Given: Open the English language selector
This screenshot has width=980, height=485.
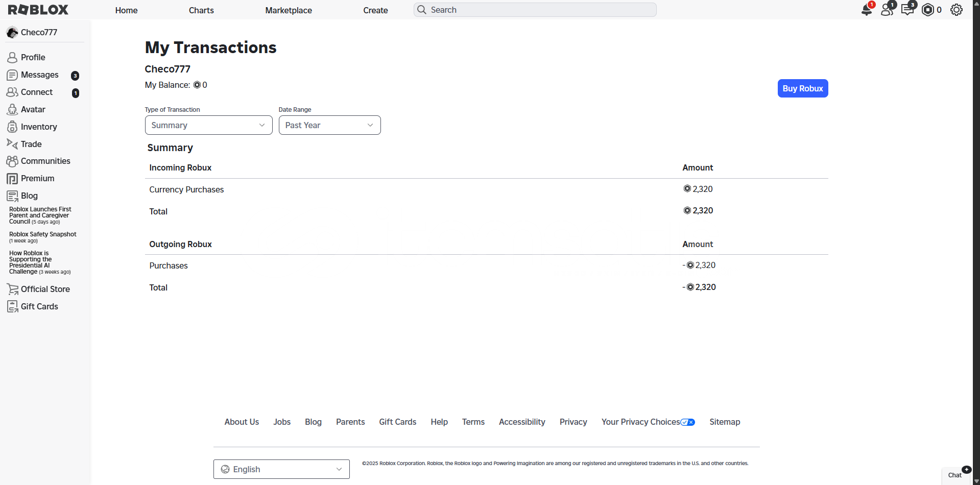Looking at the screenshot, I should tap(281, 469).
